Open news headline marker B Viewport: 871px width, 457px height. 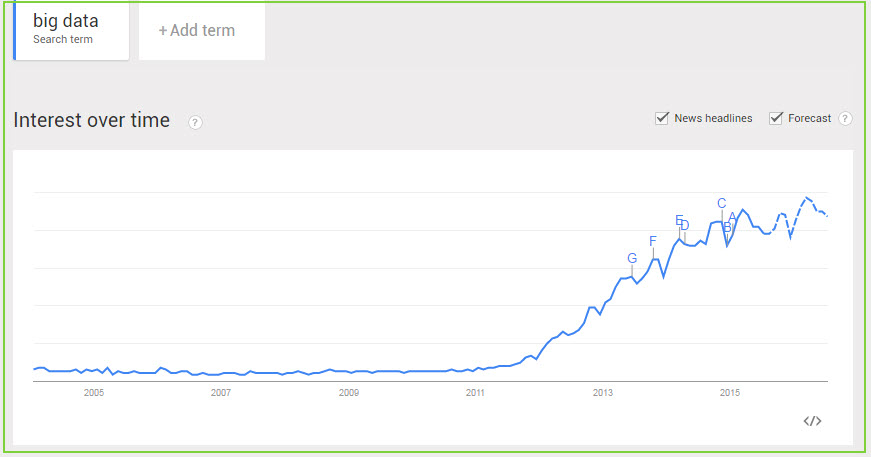727,227
